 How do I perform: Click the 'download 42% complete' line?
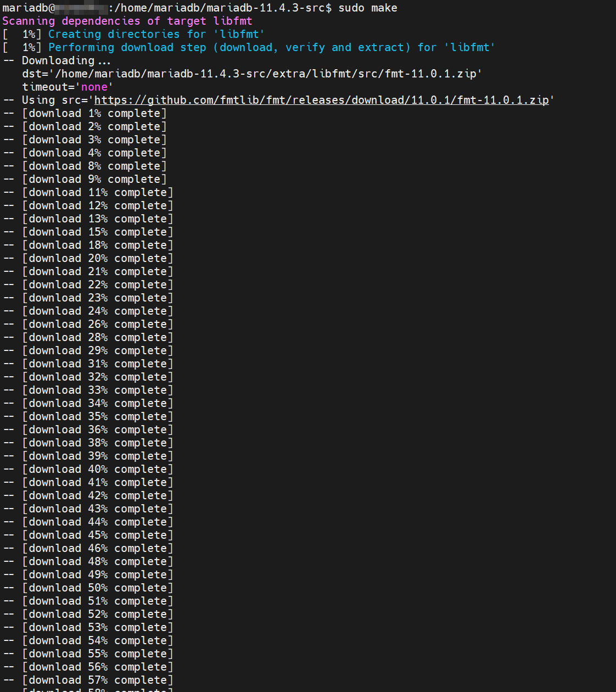(x=88, y=496)
